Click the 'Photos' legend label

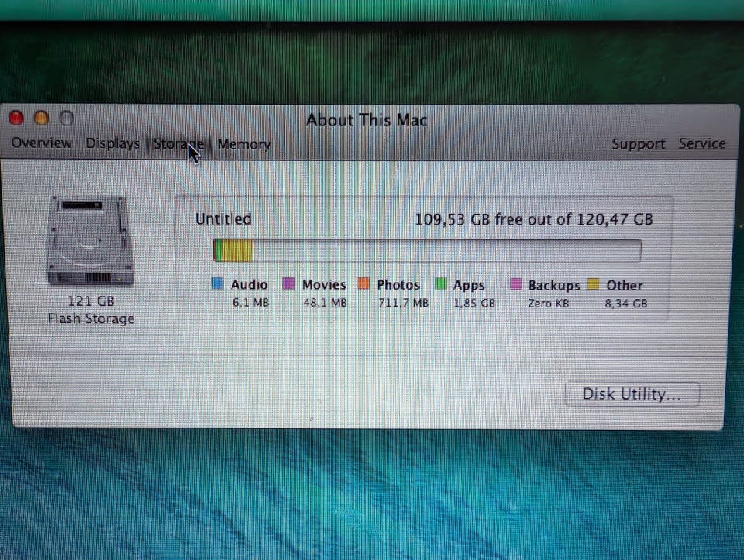coord(398,285)
